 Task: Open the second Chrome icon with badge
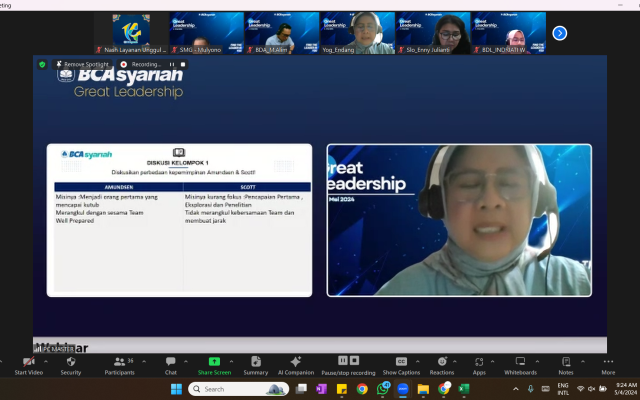(x=444, y=389)
